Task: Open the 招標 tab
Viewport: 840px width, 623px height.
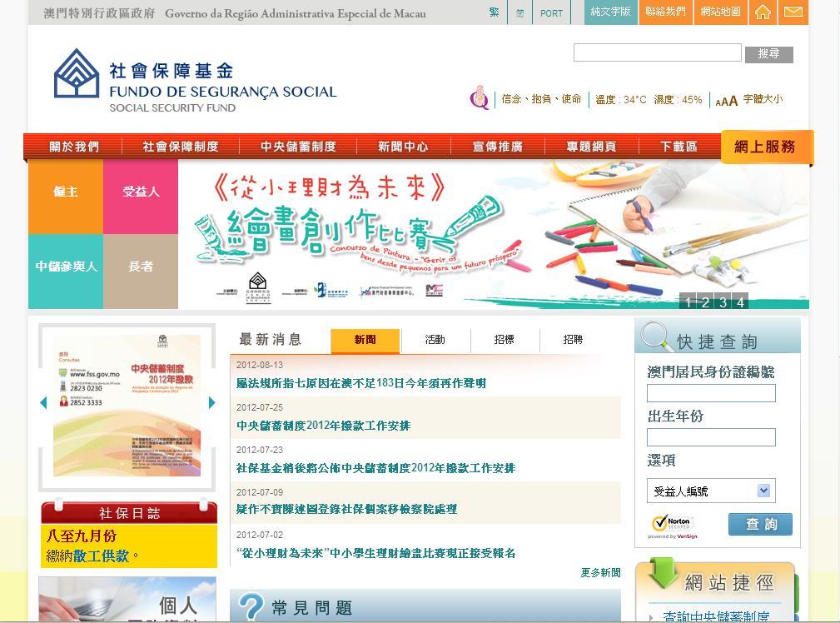Action: pyautogui.click(x=504, y=340)
